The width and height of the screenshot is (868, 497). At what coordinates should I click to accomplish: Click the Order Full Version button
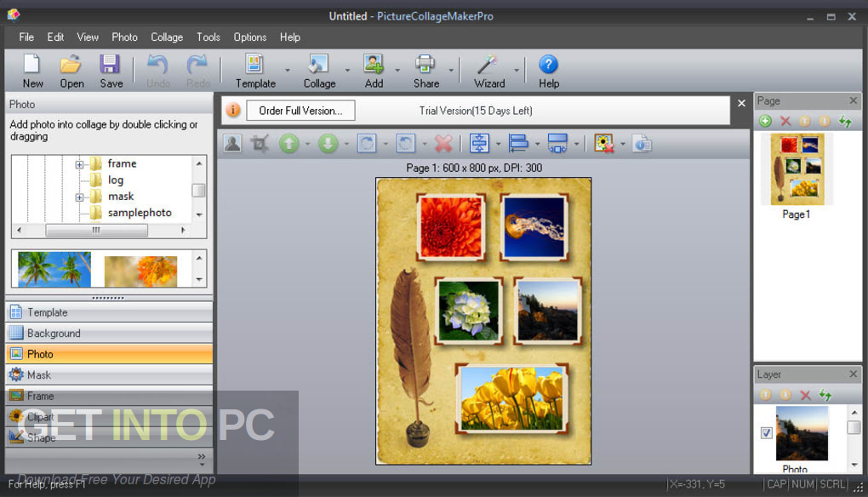tap(300, 110)
